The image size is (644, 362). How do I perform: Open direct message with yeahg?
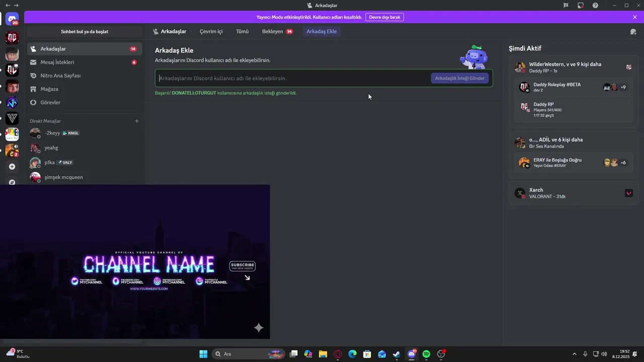coord(85,148)
